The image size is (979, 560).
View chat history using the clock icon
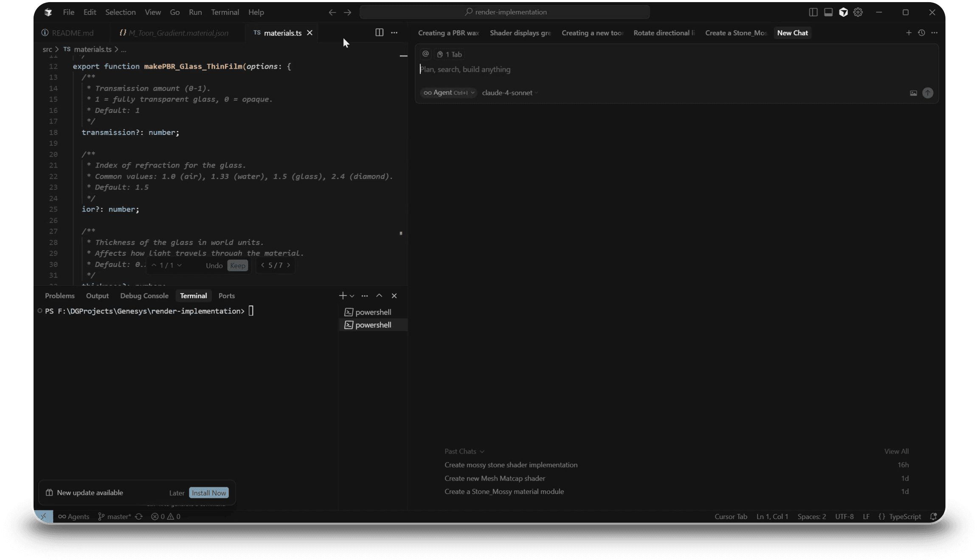[x=921, y=33]
